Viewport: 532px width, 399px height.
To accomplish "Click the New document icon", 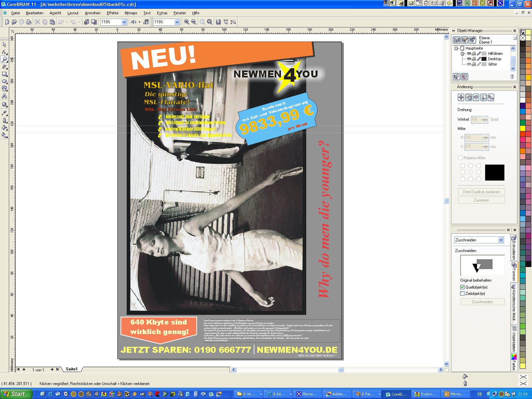I will (7, 22).
